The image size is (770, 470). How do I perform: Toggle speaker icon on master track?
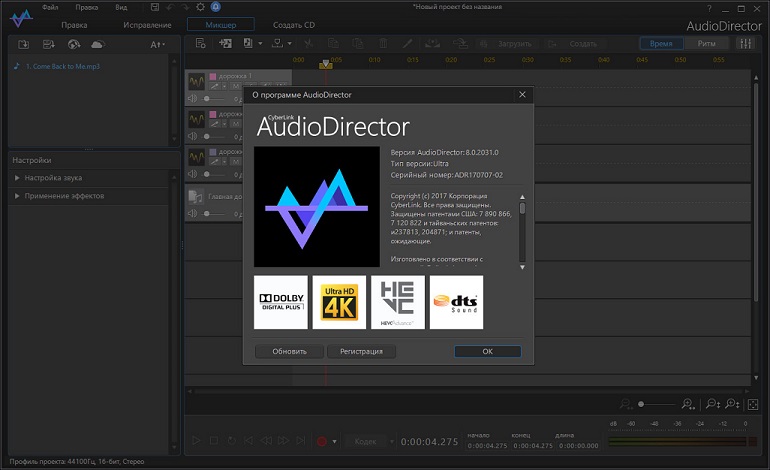[x=192, y=213]
